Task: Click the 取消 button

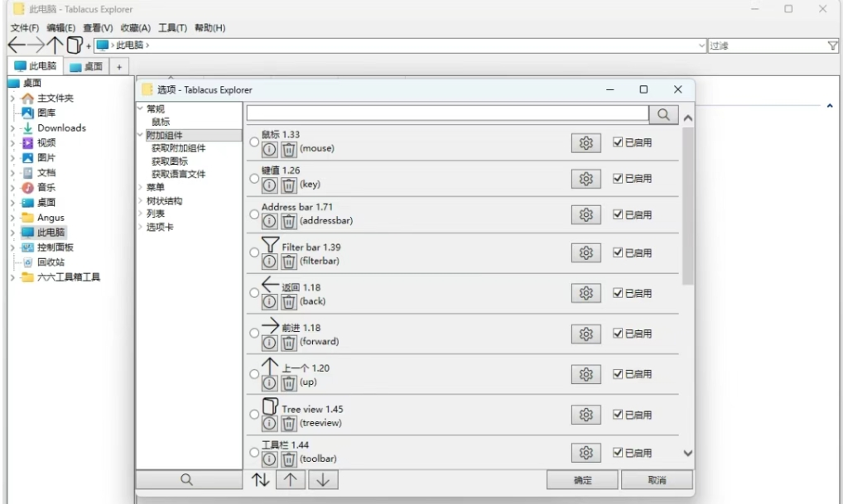Action: [657, 480]
